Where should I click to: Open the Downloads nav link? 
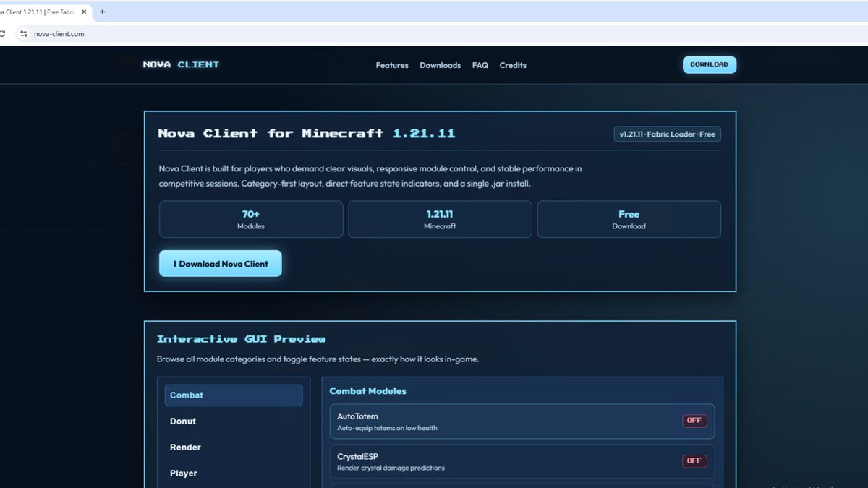(x=440, y=65)
